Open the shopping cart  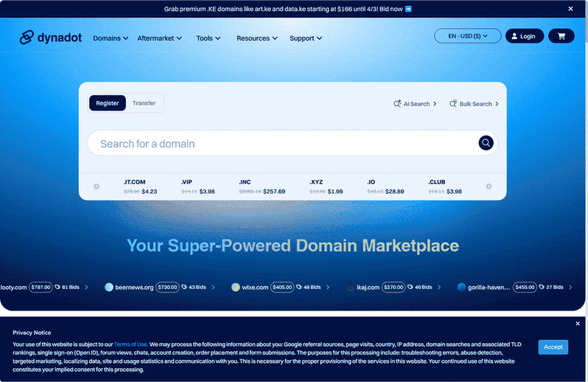pyautogui.click(x=561, y=36)
